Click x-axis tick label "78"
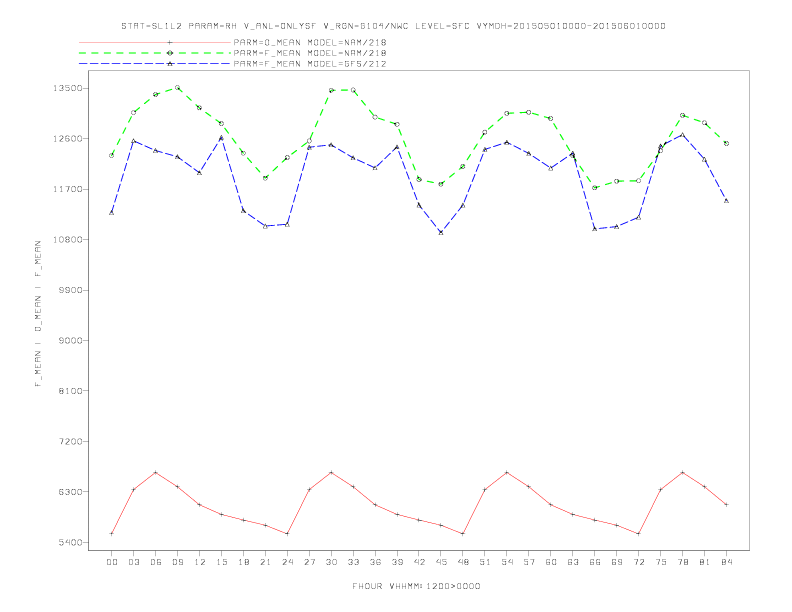The image size is (792, 612). 683,562
